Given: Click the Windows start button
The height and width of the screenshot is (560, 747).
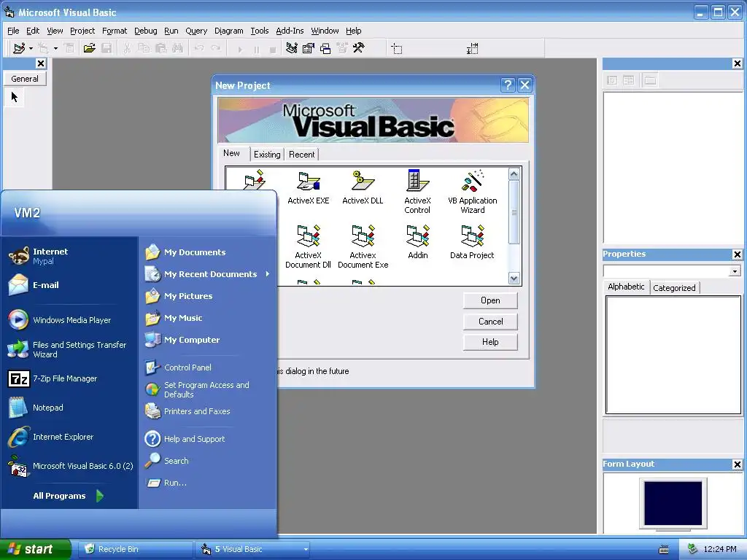Looking at the screenshot, I should [x=34, y=550].
